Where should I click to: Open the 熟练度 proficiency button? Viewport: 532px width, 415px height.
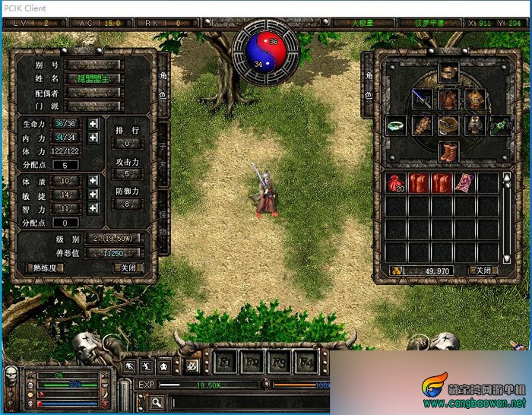tap(44, 268)
